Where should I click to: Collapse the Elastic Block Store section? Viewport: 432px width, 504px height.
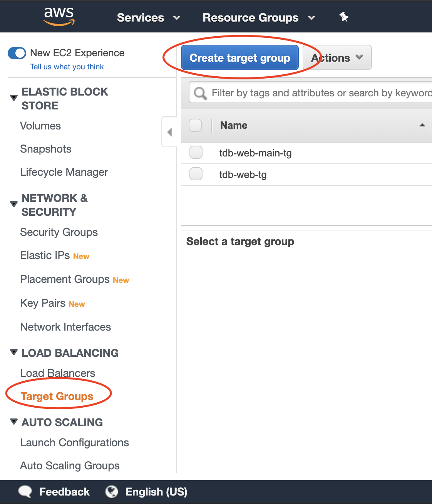tap(14, 98)
